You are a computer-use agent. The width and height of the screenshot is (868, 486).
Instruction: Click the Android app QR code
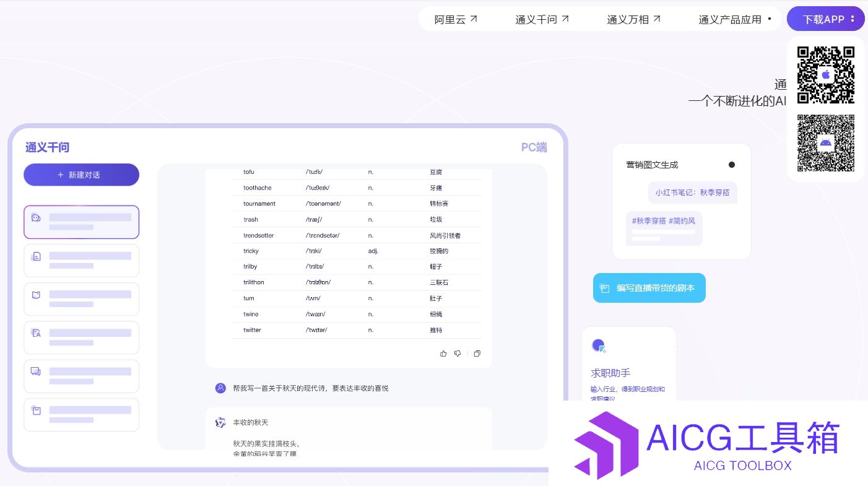826,143
